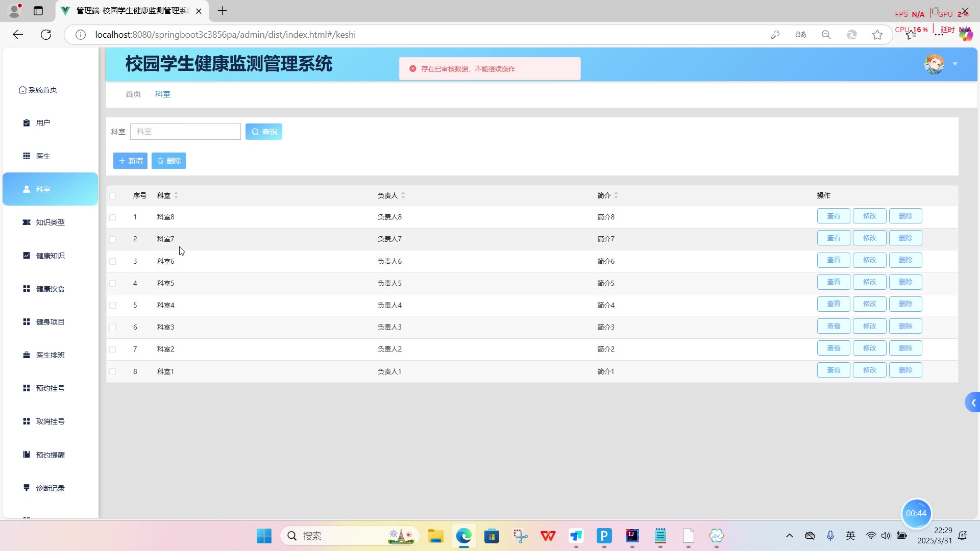Check the row checkbox for 科室8
The width and height of the screenshot is (980, 551).
pos(113,217)
